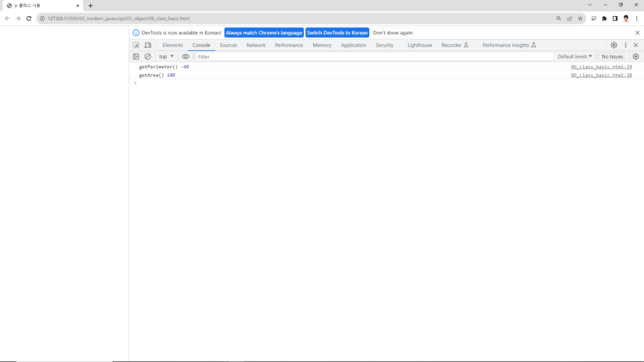This screenshot has height=362, width=644.
Task: Create live expression with eye icon
Action: click(185, 57)
